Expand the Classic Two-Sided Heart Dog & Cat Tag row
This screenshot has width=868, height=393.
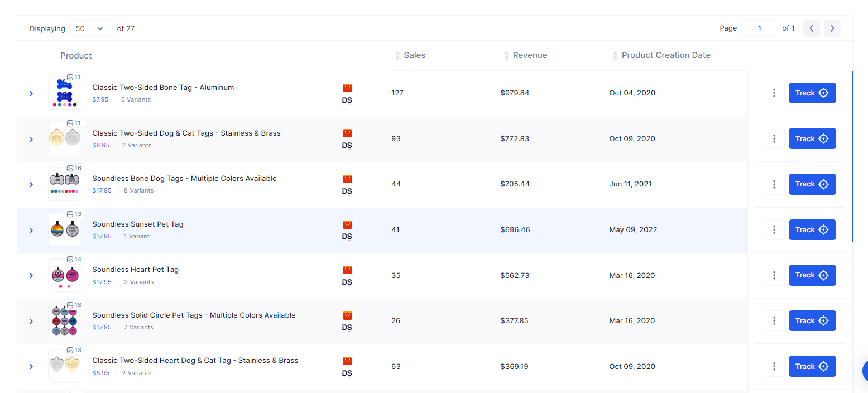click(x=31, y=366)
